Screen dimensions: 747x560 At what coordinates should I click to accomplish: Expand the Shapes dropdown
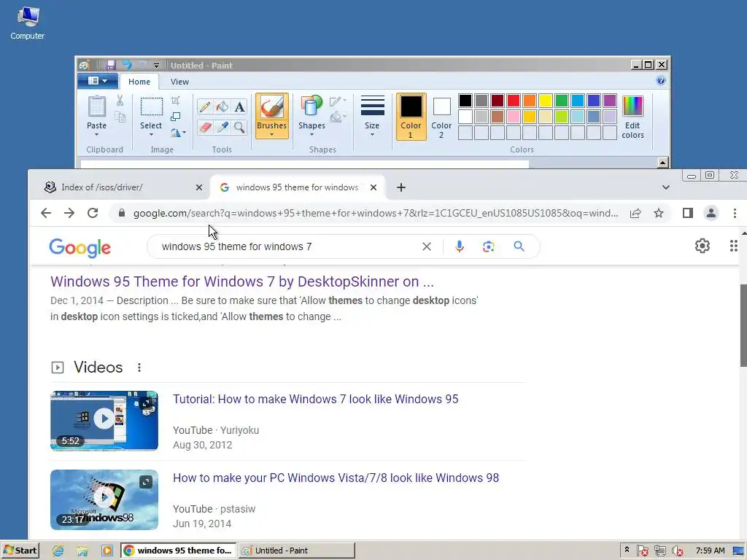[x=311, y=135]
